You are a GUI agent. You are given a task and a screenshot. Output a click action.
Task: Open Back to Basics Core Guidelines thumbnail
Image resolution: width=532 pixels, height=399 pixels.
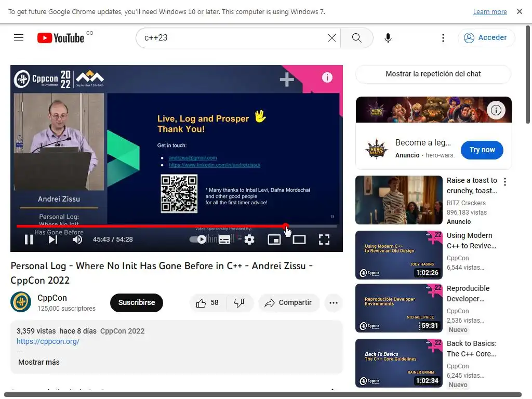398,363
